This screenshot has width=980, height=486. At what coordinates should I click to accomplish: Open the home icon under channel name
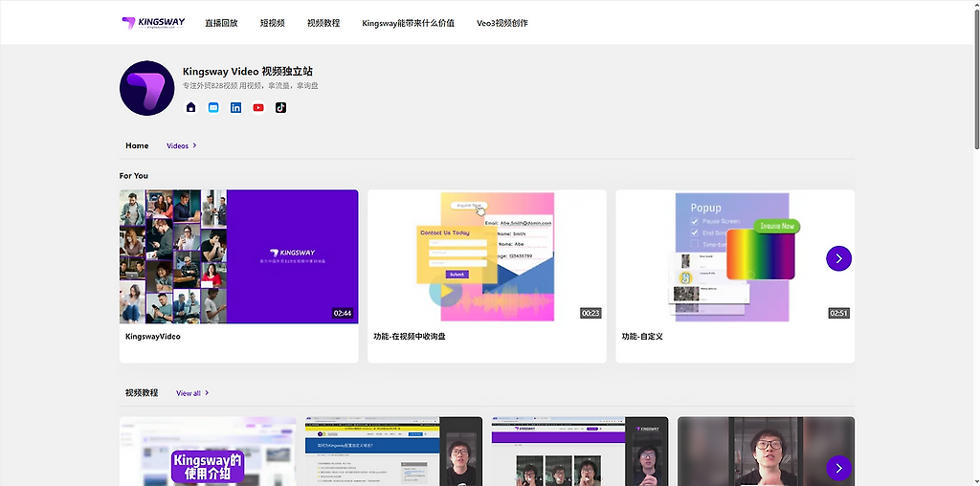coord(191,107)
